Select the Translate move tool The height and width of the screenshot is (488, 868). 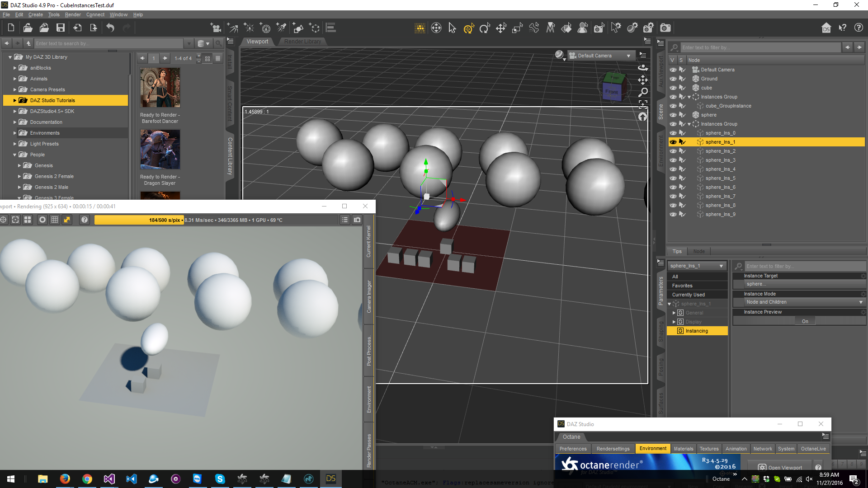tap(501, 28)
